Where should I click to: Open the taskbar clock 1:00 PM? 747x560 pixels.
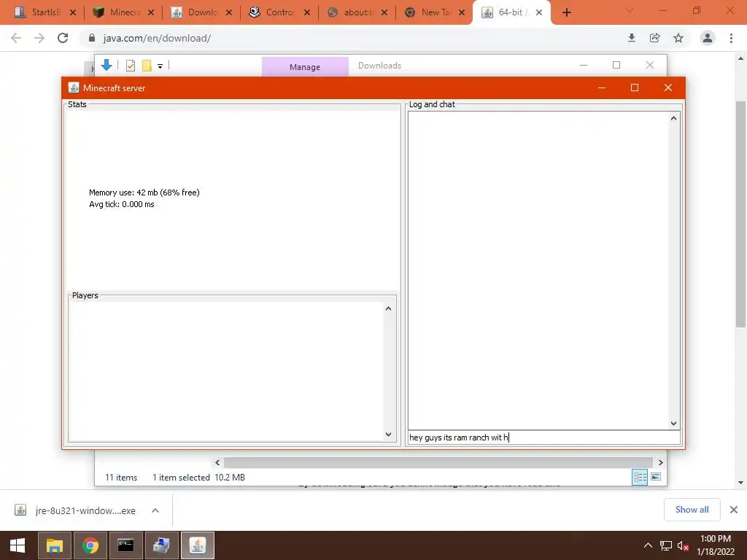[716, 545]
